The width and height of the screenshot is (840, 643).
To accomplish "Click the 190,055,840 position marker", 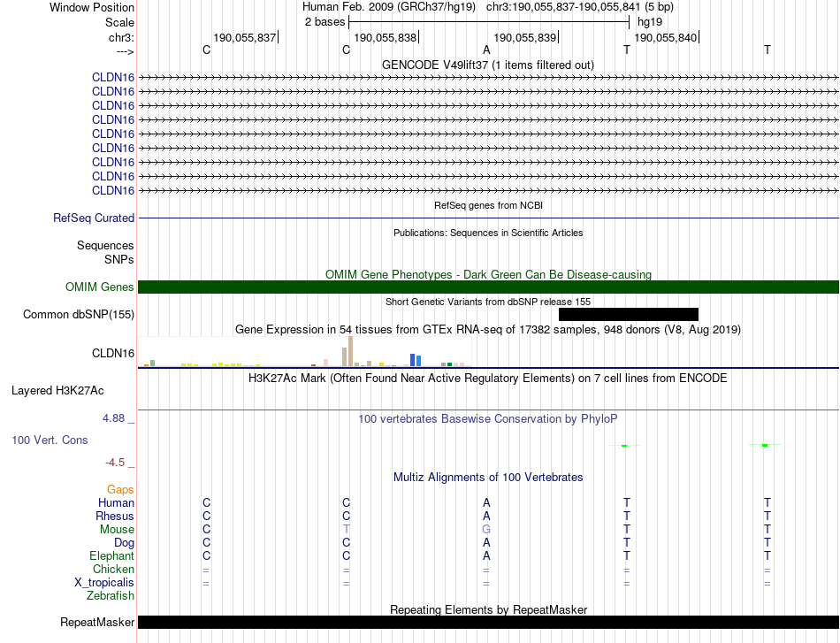I will tap(667, 37).
